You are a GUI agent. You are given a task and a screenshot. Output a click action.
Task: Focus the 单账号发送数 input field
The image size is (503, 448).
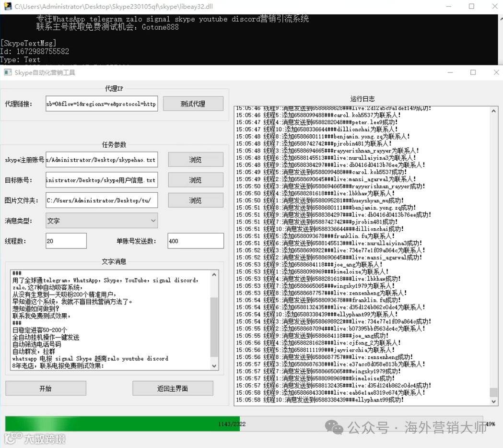click(196, 241)
